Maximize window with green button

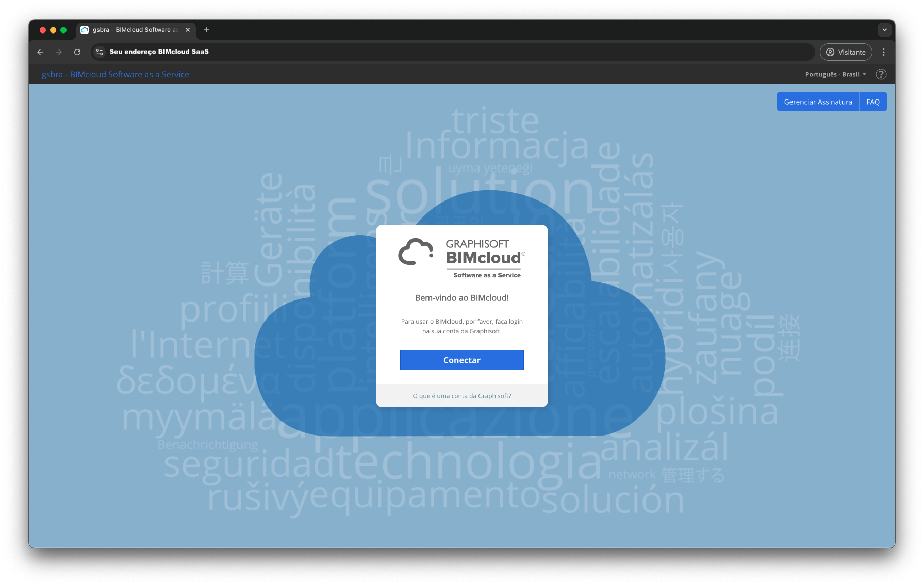tap(63, 30)
